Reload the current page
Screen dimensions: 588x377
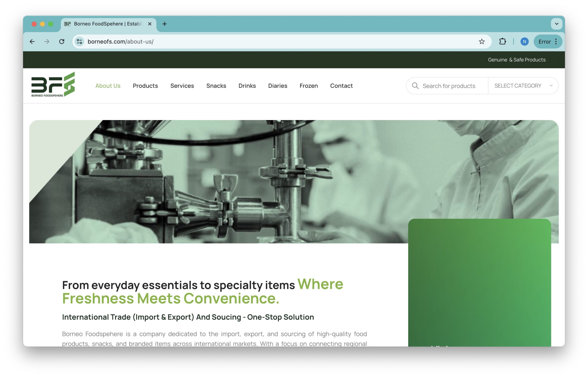pos(62,42)
